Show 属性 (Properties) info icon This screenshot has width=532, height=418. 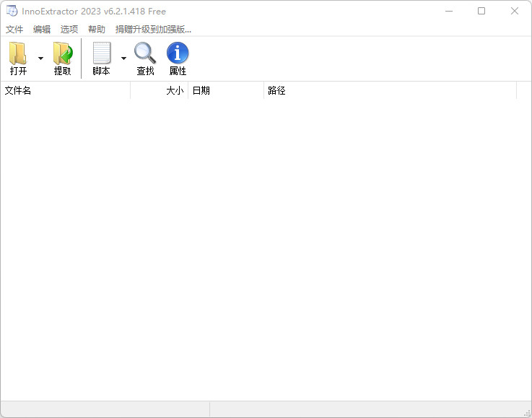coord(178,53)
